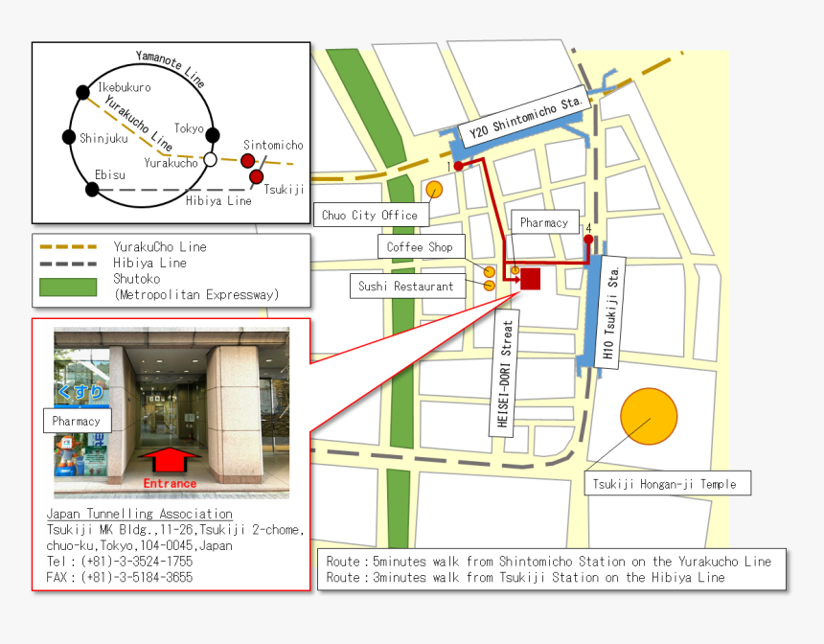Image resolution: width=824 pixels, height=644 pixels.
Task: Click the H10 Tsukiji Sta. label
Action: click(x=610, y=312)
